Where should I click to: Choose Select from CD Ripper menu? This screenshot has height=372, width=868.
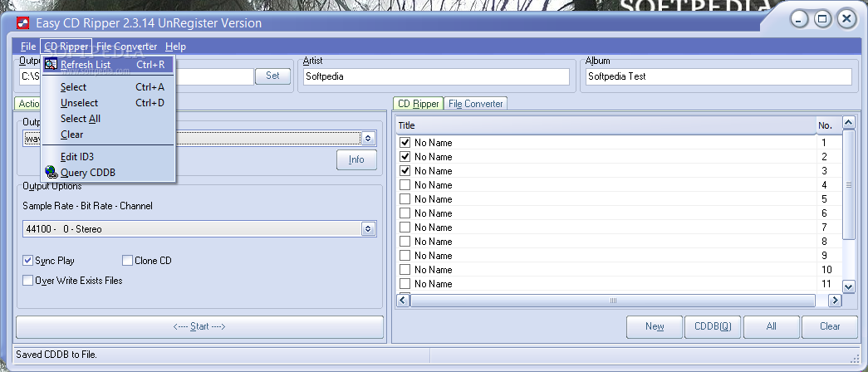(109, 87)
